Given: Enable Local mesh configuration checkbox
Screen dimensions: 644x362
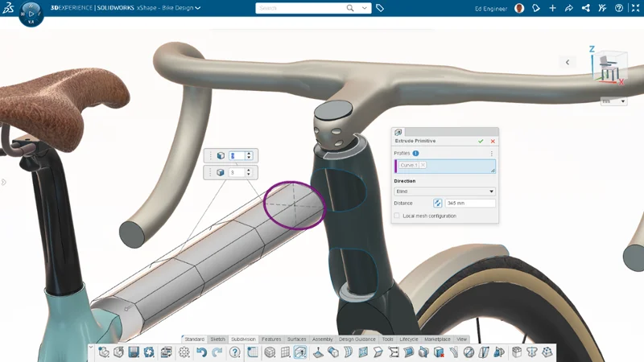Looking at the screenshot, I should tap(397, 216).
